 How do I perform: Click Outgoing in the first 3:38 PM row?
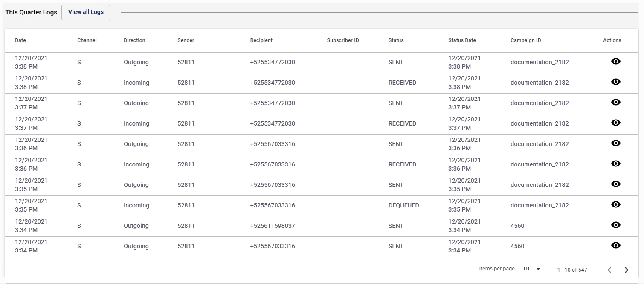click(x=136, y=62)
